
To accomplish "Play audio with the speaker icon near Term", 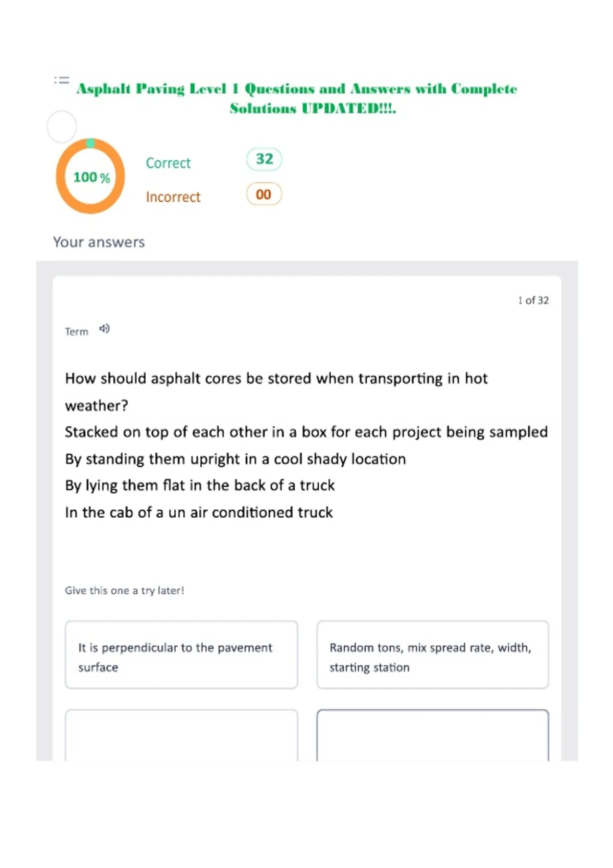I will (104, 329).
